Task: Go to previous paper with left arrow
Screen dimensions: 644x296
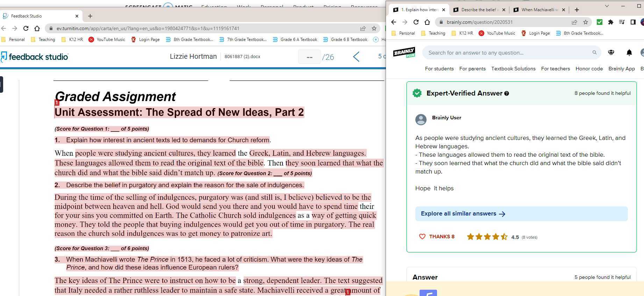Action: (x=356, y=57)
